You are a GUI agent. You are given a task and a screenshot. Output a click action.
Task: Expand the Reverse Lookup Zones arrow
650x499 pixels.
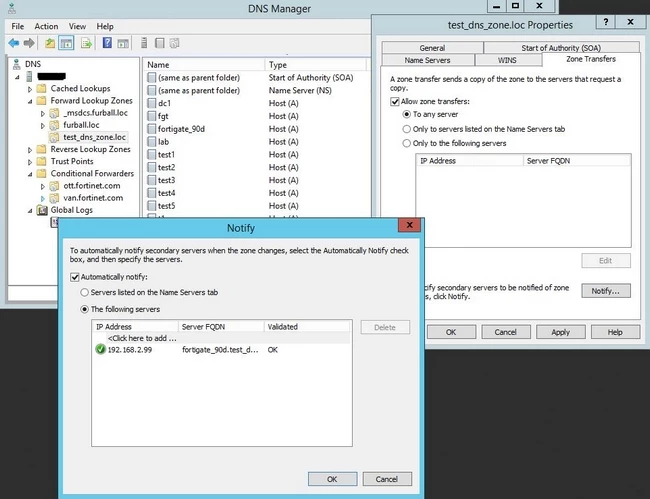30,150
